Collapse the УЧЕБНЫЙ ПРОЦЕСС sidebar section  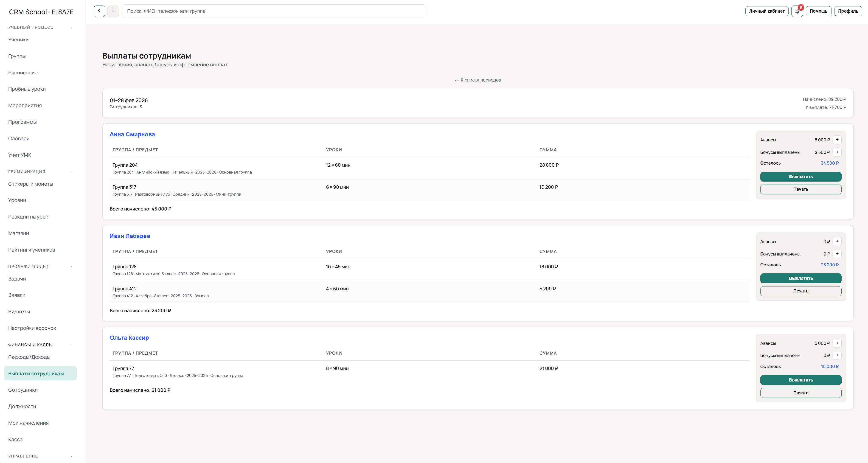click(71, 28)
